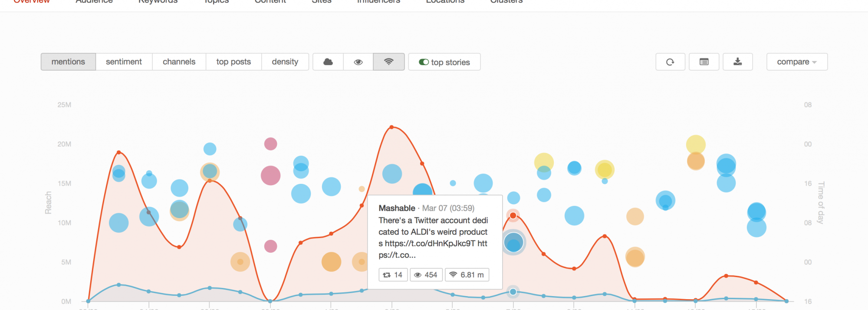Viewport: 868px width, 310px height.
Task: Open the compare dropdown
Action: [797, 62]
